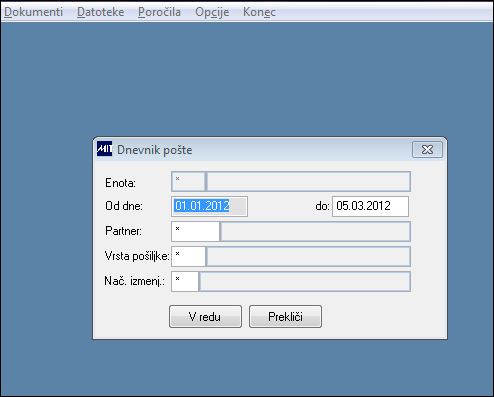
Task: Click the MIT icon in dialog title
Action: [104, 149]
